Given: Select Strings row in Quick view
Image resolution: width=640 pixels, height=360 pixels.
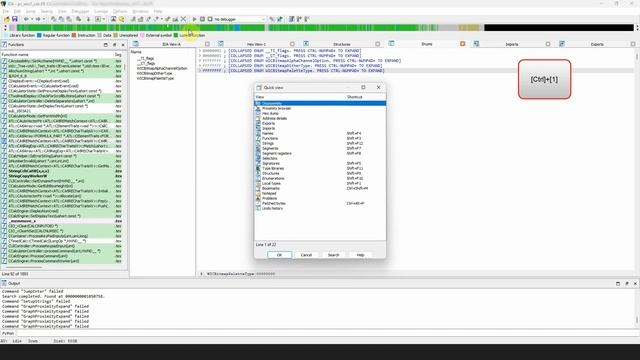Looking at the screenshot, I should pyautogui.click(x=320, y=143).
